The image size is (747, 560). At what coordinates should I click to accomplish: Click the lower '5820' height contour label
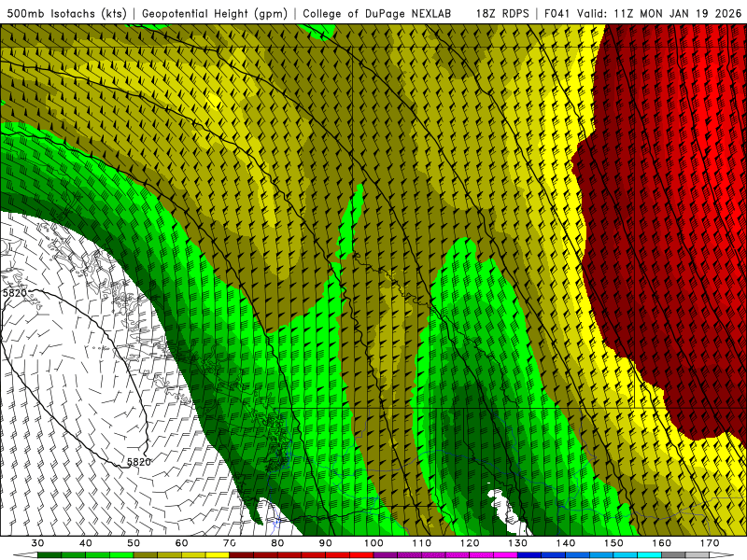tap(139, 461)
